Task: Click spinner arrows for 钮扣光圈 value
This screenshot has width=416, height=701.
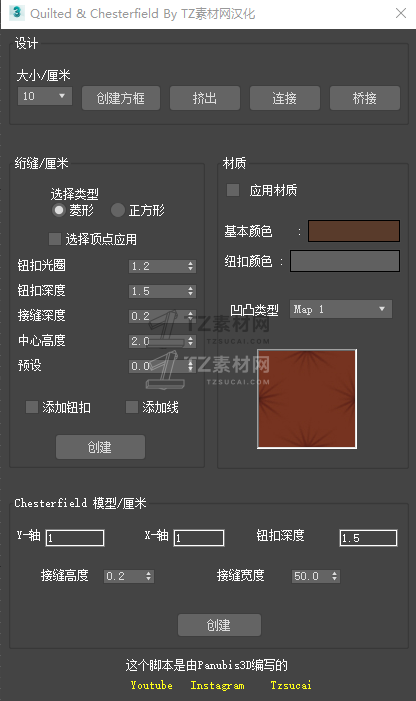Action: click(191, 266)
